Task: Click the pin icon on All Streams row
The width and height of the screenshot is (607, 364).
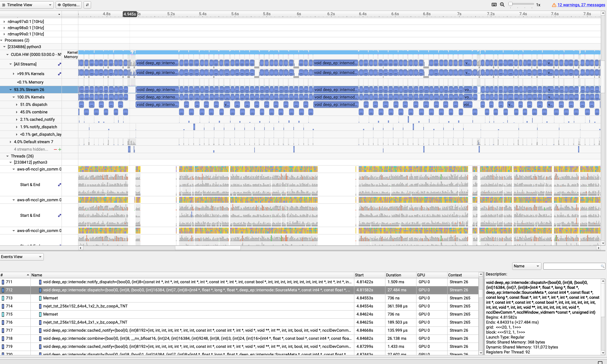Action: (59, 64)
